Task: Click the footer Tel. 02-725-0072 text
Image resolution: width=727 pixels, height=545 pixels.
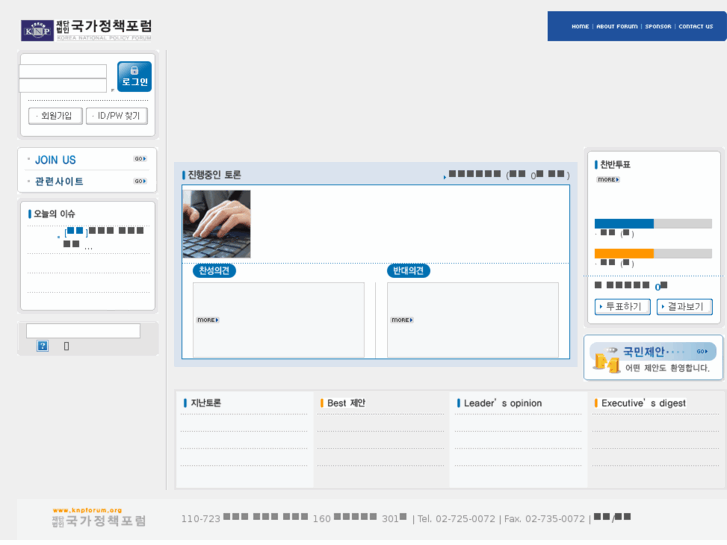Action: [456, 519]
